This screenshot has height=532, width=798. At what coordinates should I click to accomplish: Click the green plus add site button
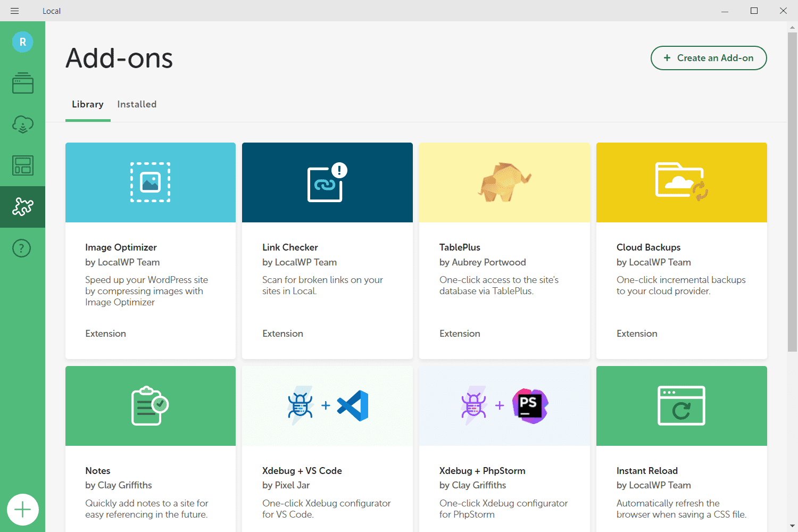coord(22,510)
